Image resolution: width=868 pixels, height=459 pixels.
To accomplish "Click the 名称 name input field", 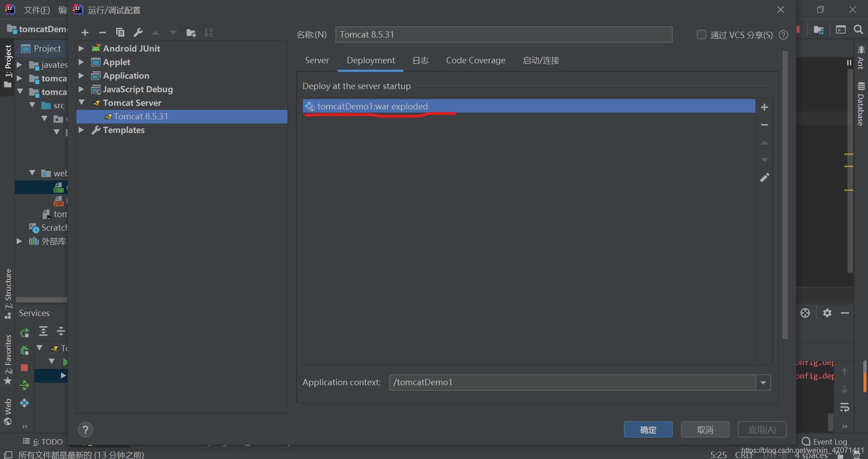I will [504, 34].
